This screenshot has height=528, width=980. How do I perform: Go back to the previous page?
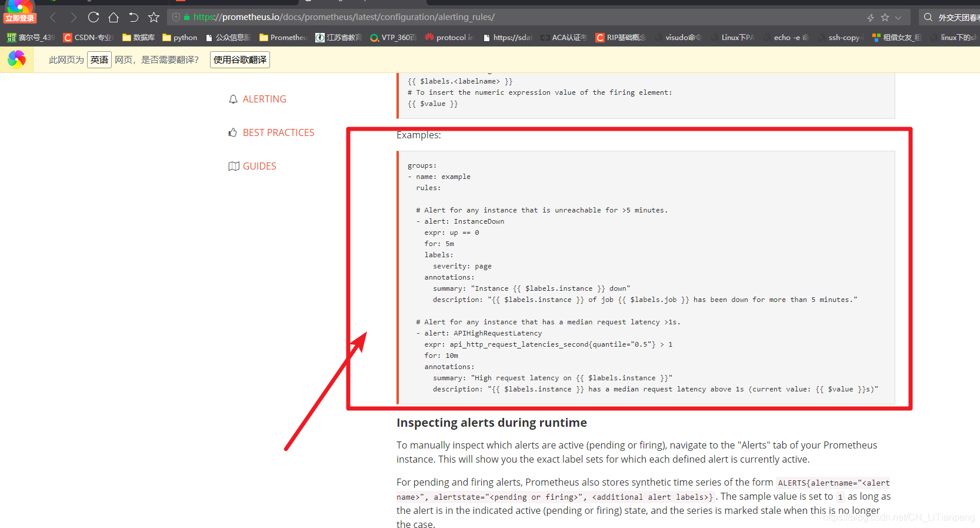tap(53, 17)
